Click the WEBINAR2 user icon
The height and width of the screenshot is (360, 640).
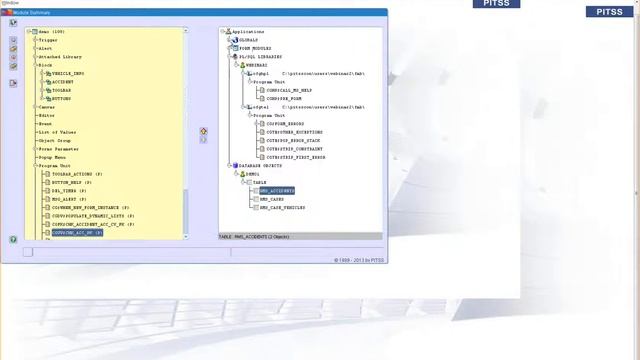click(x=242, y=65)
